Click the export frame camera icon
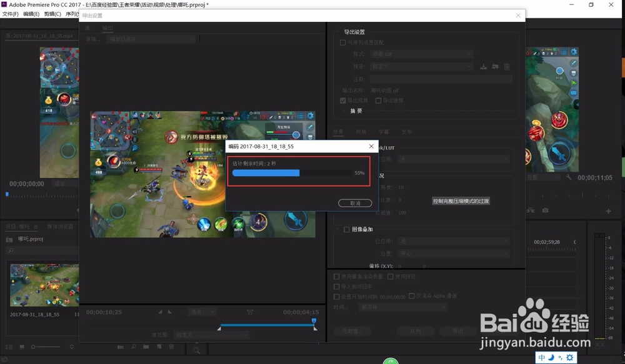Screen dimensions: 625x364 click(545, 210)
